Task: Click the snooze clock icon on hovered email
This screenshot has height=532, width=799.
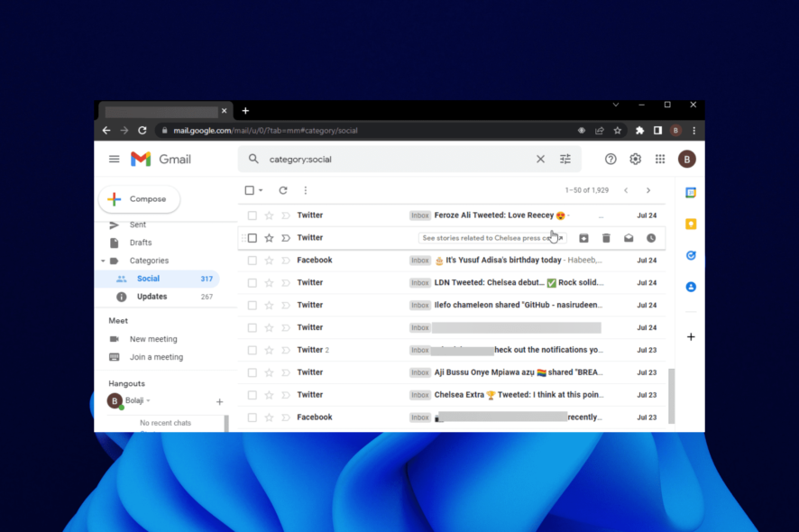Action: tap(651, 238)
